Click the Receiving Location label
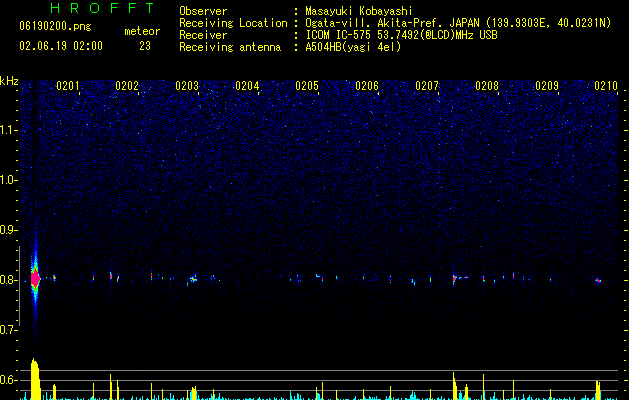This screenshot has height=400, width=629. [x=233, y=23]
